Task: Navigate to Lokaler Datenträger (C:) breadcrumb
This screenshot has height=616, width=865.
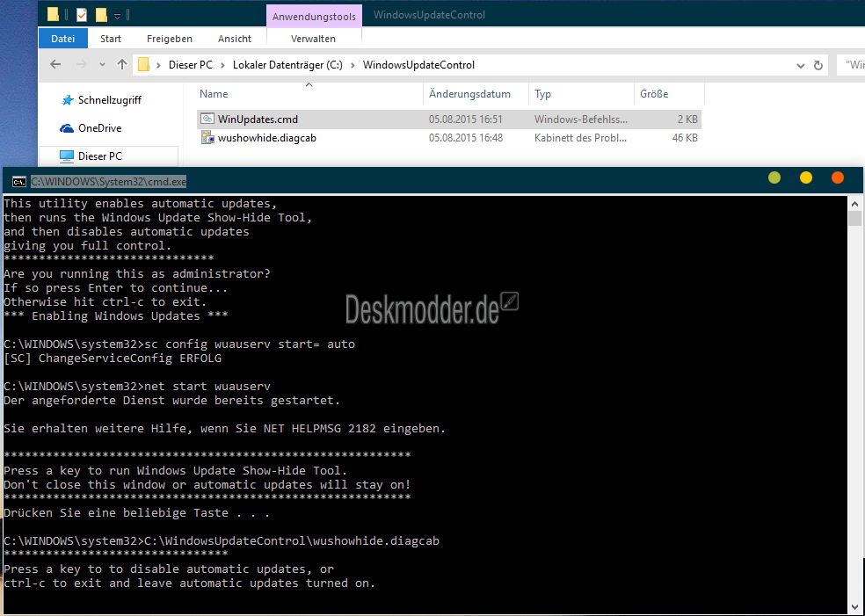Action: click(x=287, y=65)
